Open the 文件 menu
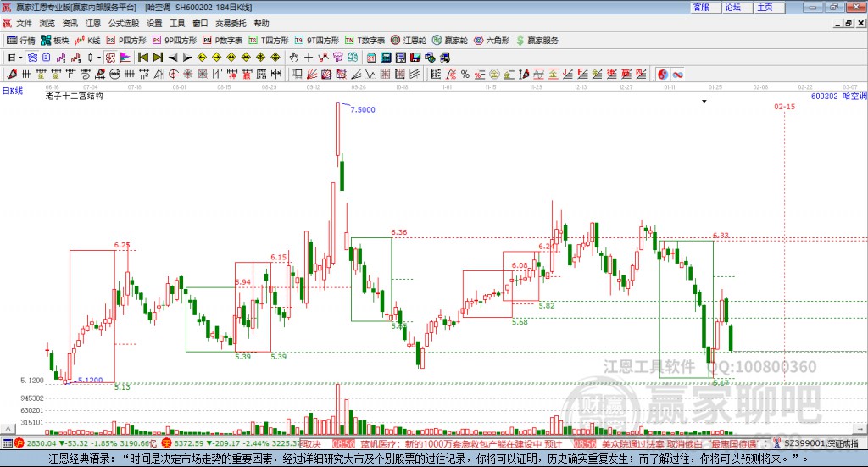This screenshot has height=467, width=868. (x=25, y=23)
